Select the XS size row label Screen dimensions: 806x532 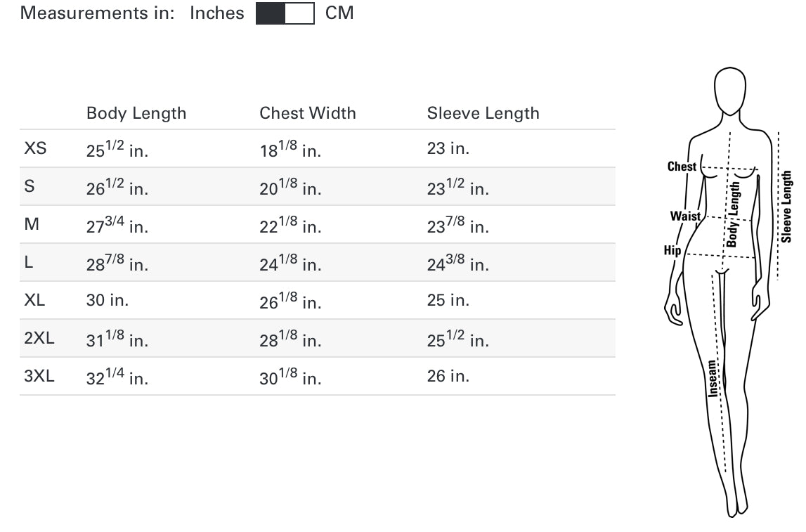click(x=35, y=148)
